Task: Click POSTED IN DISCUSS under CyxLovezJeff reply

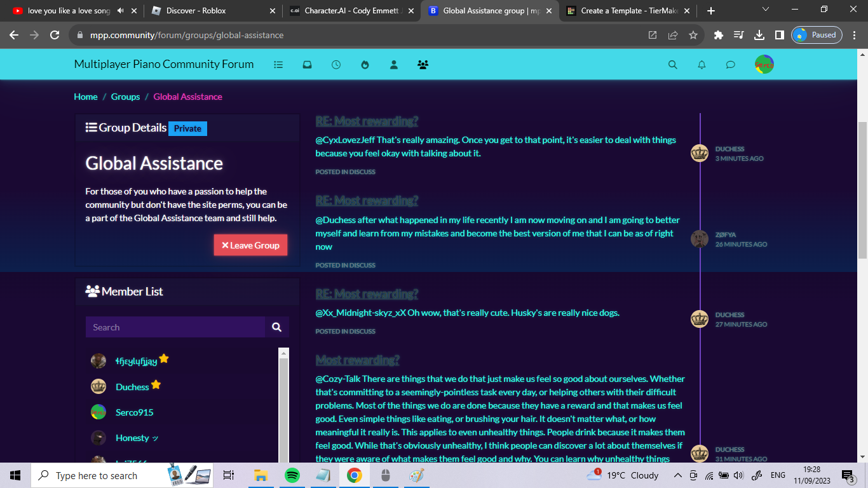Action: click(x=345, y=172)
